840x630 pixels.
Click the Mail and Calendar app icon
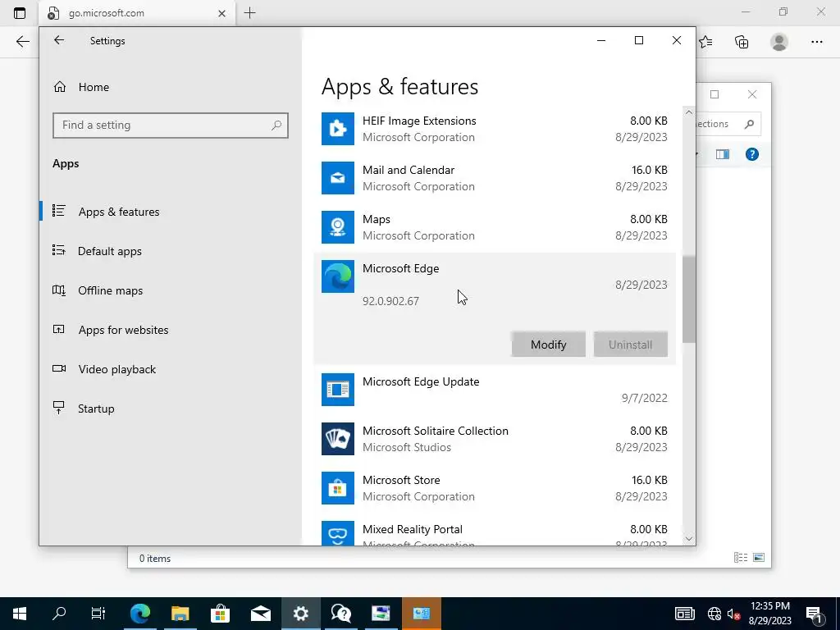click(x=337, y=178)
